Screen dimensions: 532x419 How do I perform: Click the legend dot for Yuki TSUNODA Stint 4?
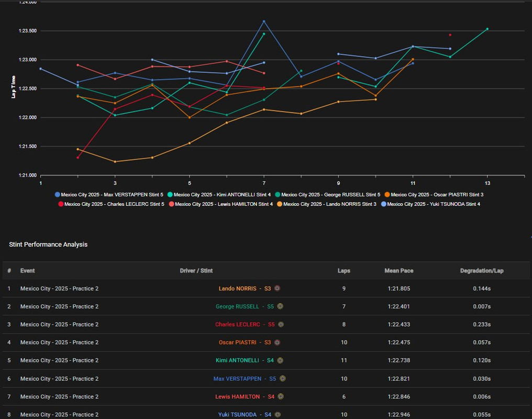(x=383, y=204)
